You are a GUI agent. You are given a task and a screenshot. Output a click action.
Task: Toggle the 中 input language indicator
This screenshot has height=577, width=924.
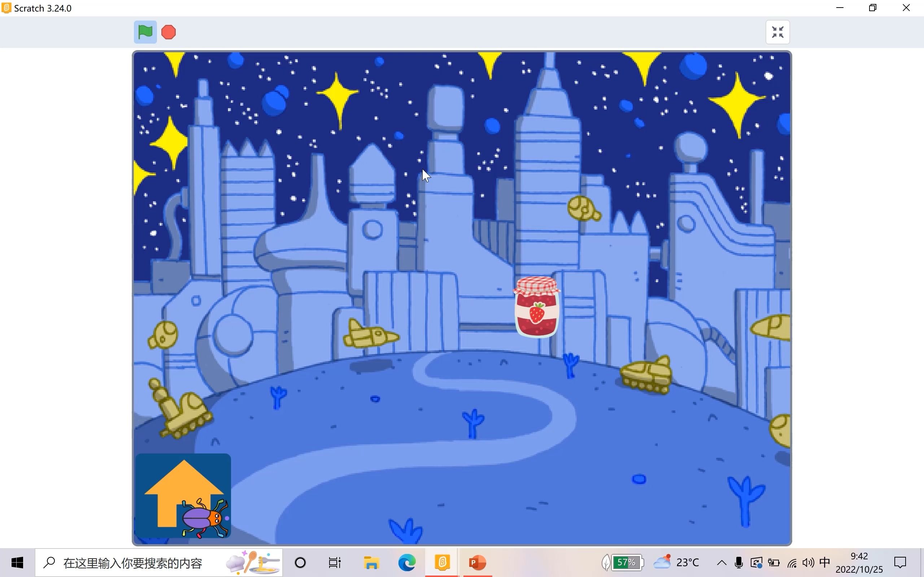825,562
